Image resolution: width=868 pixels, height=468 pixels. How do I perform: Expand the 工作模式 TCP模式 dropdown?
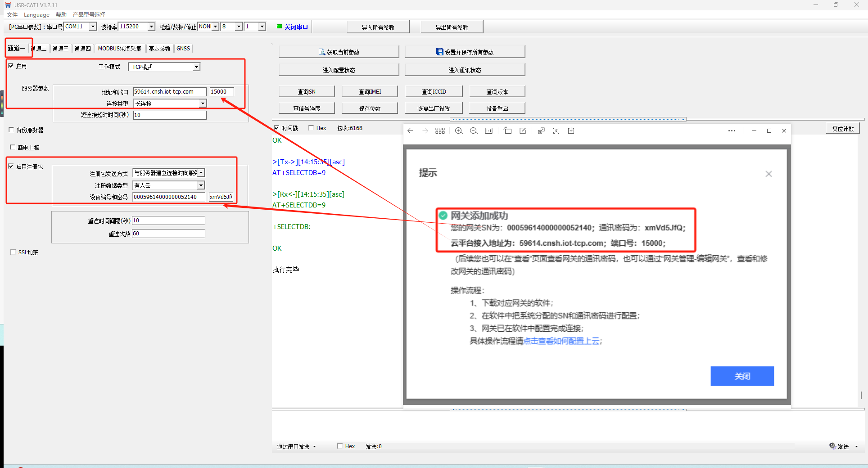click(x=196, y=67)
